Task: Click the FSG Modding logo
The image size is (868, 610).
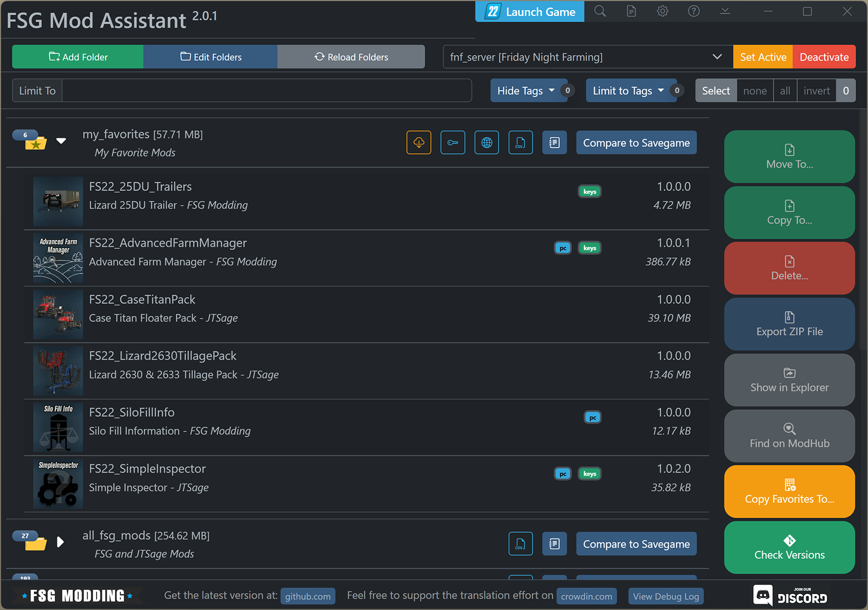Action: (x=77, y=596)
